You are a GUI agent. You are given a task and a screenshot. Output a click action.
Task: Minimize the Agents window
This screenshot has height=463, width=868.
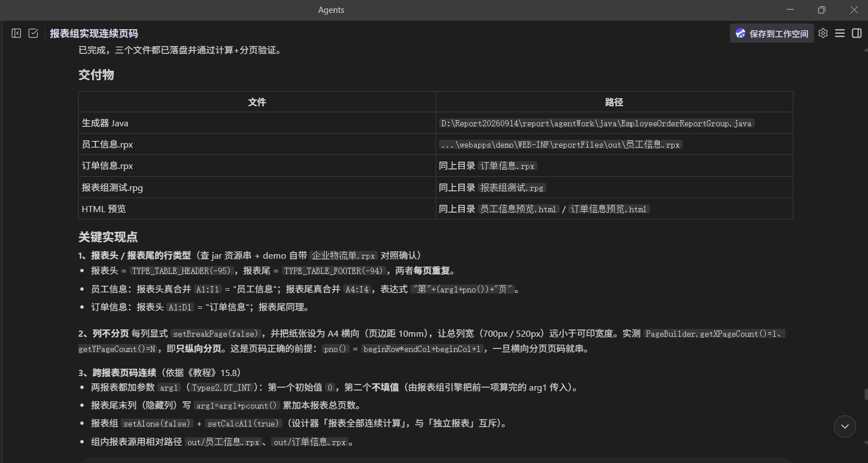[790, 10]
